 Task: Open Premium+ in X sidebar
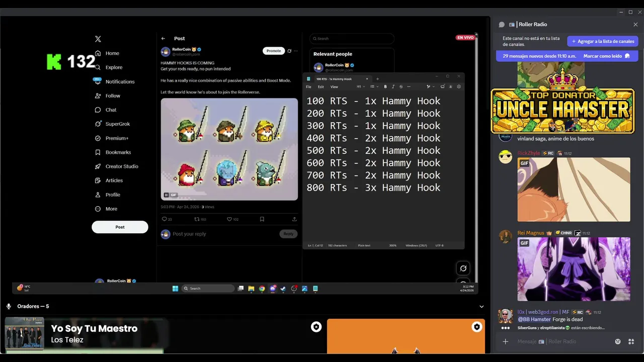point(112,138)
